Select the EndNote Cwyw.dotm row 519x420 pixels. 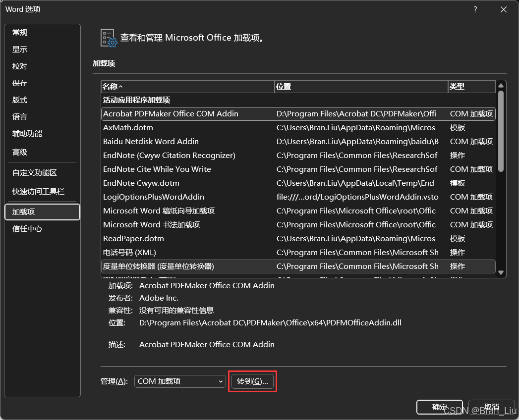(x=298, y=183)
